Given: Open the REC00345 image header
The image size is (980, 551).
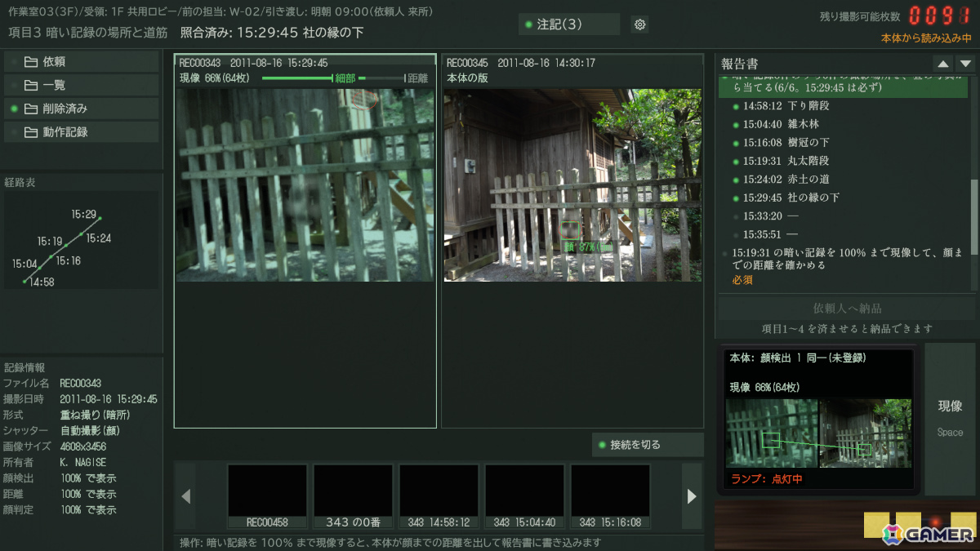Looking at the screenshot, I should coord(572,63).
